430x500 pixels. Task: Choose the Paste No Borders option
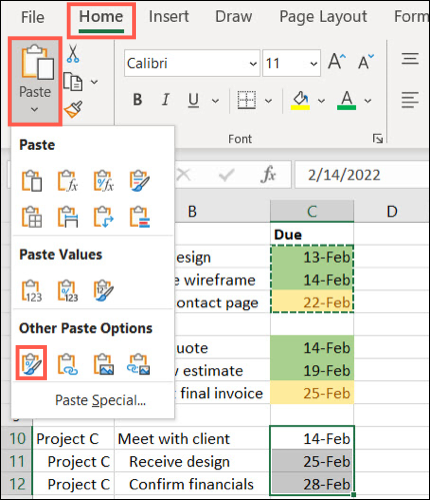click(x=32, y=217)
